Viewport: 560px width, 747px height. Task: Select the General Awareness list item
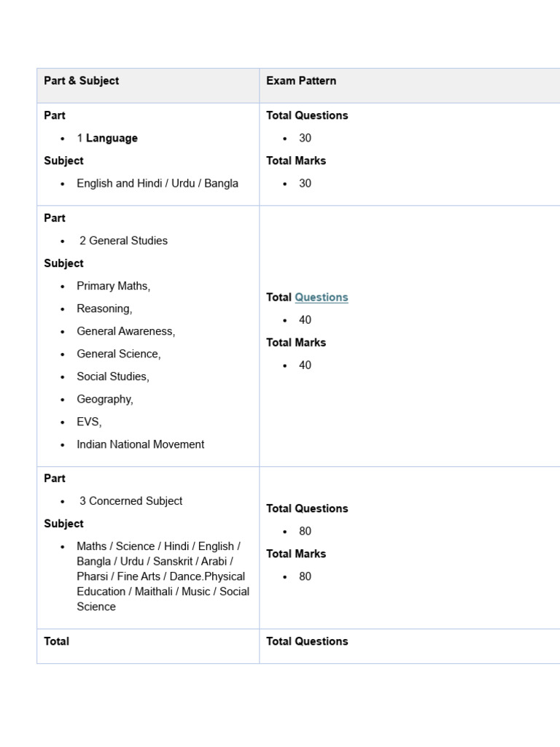click(x=125, y=331)
